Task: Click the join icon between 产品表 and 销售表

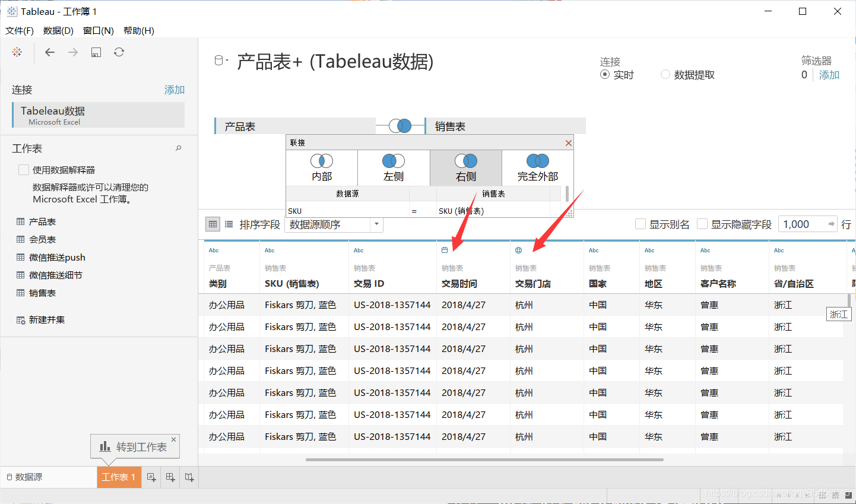Action: tap(400, 126)
